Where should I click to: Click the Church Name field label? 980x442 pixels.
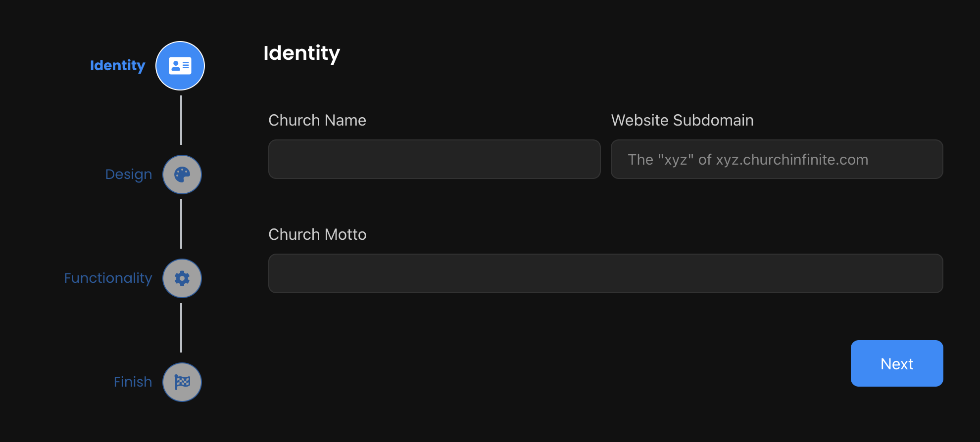[317, 120]
